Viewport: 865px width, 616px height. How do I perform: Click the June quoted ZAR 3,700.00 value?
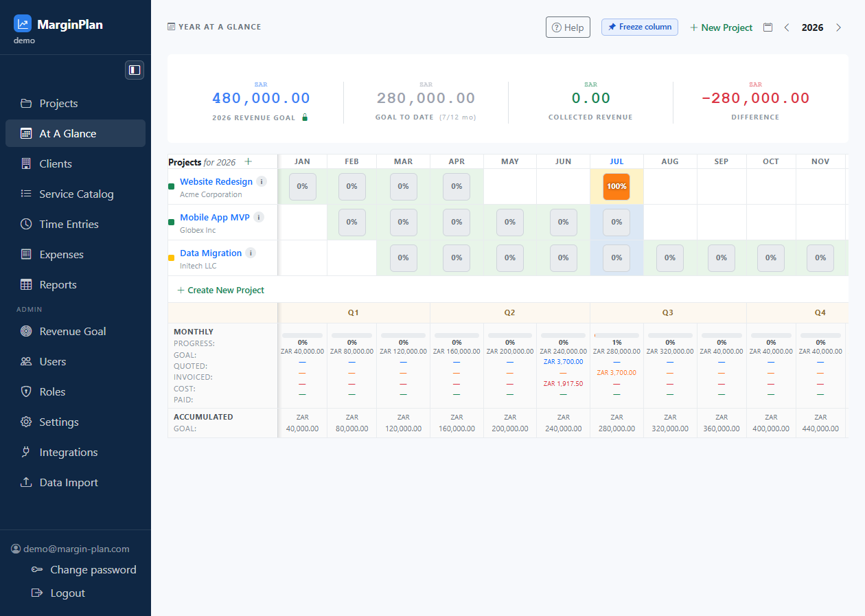[x=563, y=362]
